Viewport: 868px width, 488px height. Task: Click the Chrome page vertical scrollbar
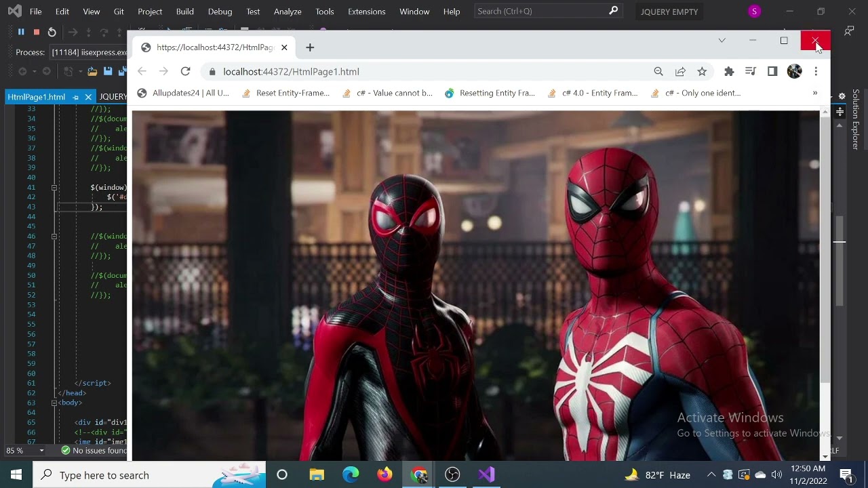tap(825, 249)
